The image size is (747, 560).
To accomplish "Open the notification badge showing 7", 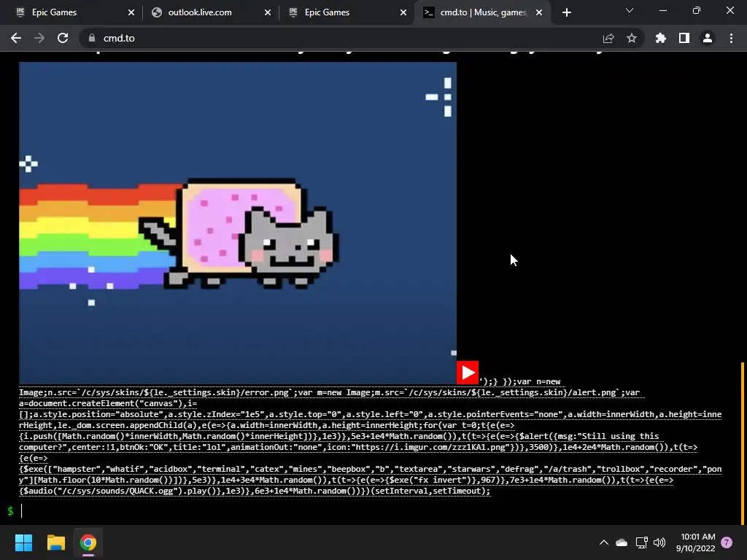I will (727, 542).
